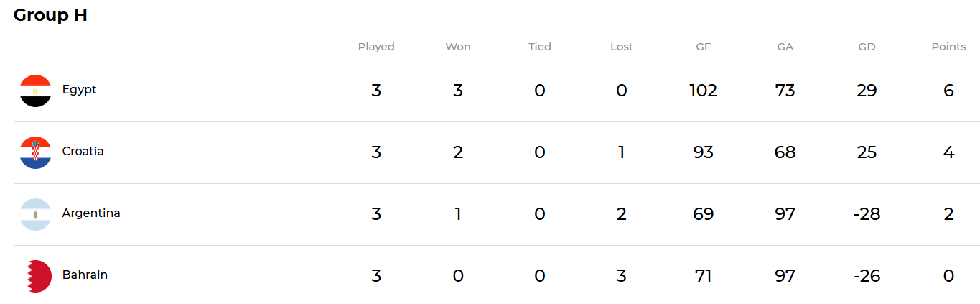The width and height of the screenshot is (980, 304).
Task: Click the Bahrain flag icon
Action: (x=36, y=276)
